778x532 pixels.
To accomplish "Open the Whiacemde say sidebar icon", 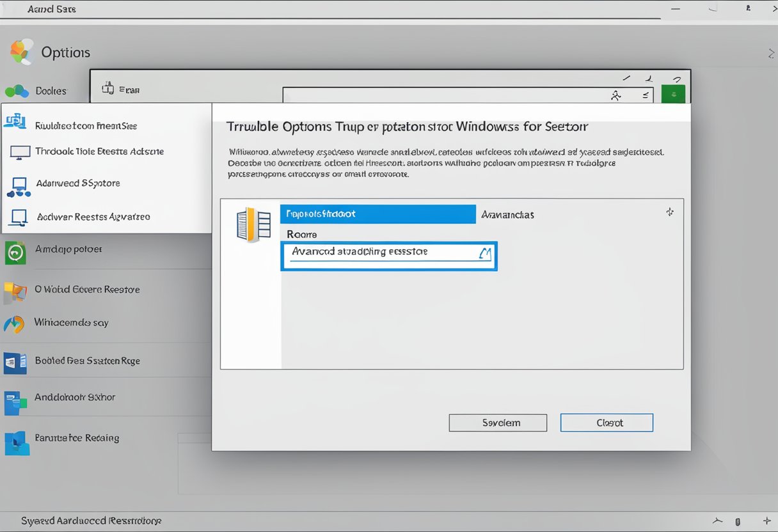I will 14,324.
